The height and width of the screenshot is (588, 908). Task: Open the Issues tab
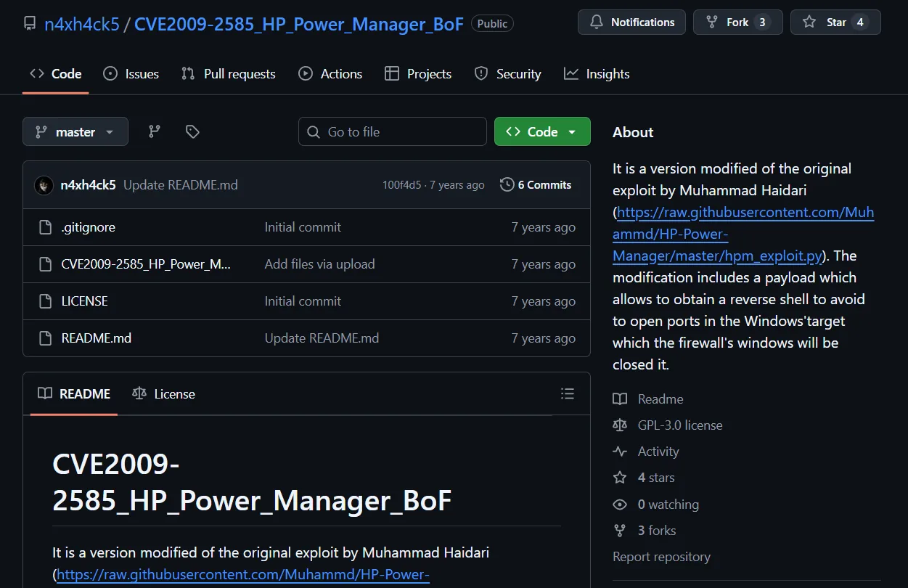point(131,74)
